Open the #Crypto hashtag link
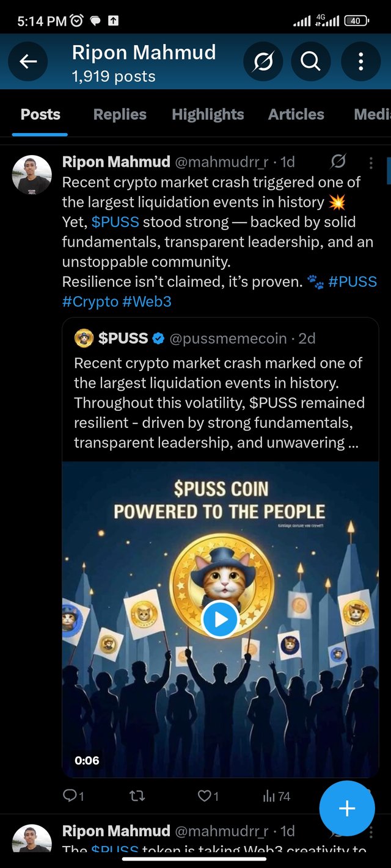 coord(90,301)
